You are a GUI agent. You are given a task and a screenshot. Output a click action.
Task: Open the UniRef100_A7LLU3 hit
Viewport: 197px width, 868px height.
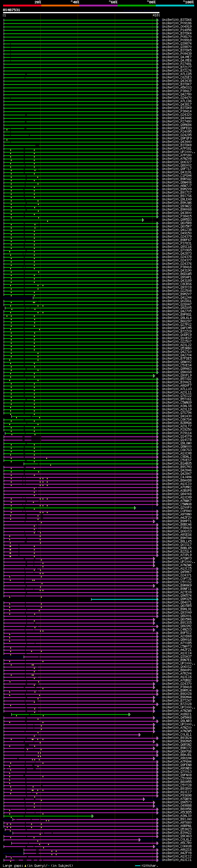pos(176,389)
